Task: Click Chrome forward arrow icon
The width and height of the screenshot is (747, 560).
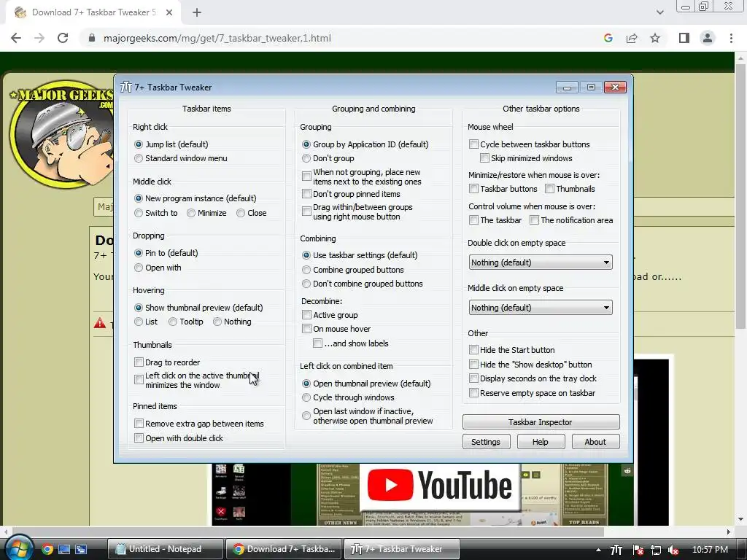Action: [39, 38]
